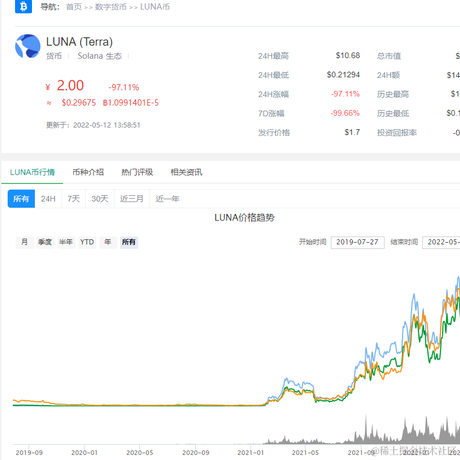Click the 发行价格 value $1.7

coord(352,132)
